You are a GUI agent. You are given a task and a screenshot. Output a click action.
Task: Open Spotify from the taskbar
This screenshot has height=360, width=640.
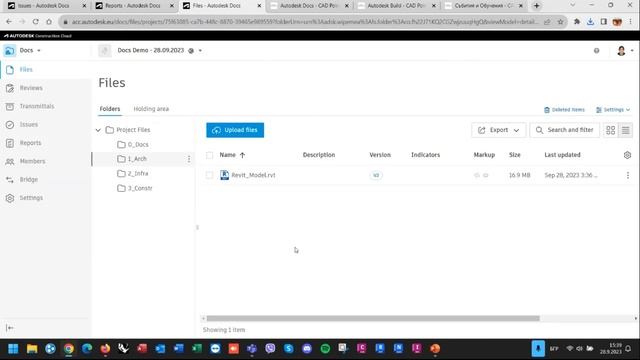tap(325, 349)
